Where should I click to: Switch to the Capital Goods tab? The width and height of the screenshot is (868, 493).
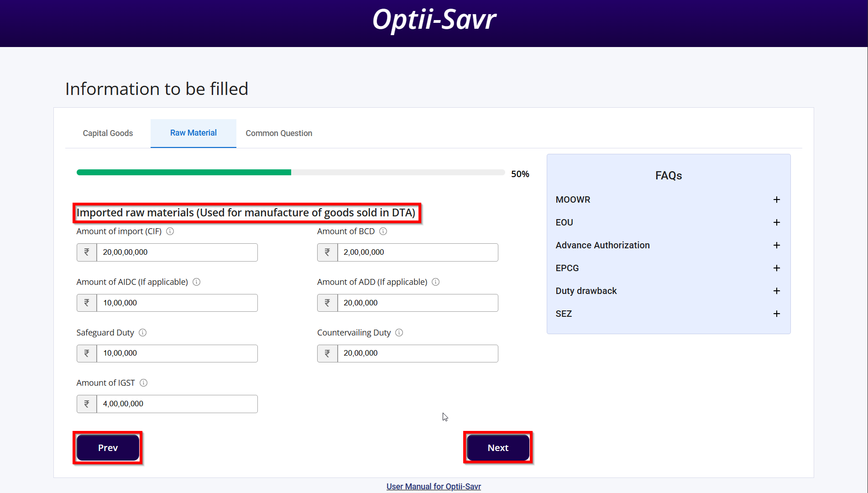tap(108, 133)
